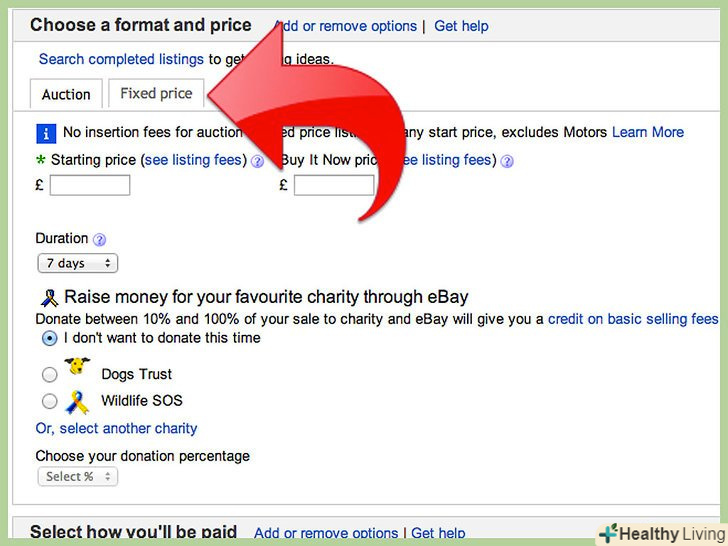Image resolution: width=728 pixels, height=546 pixels.
Task: Open the Select % donation dropdown
Action: click(x=77, y=477)
